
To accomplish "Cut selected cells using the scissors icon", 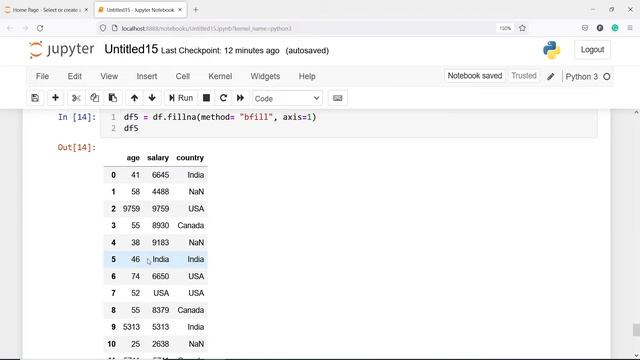I will [x=76, y=98].
